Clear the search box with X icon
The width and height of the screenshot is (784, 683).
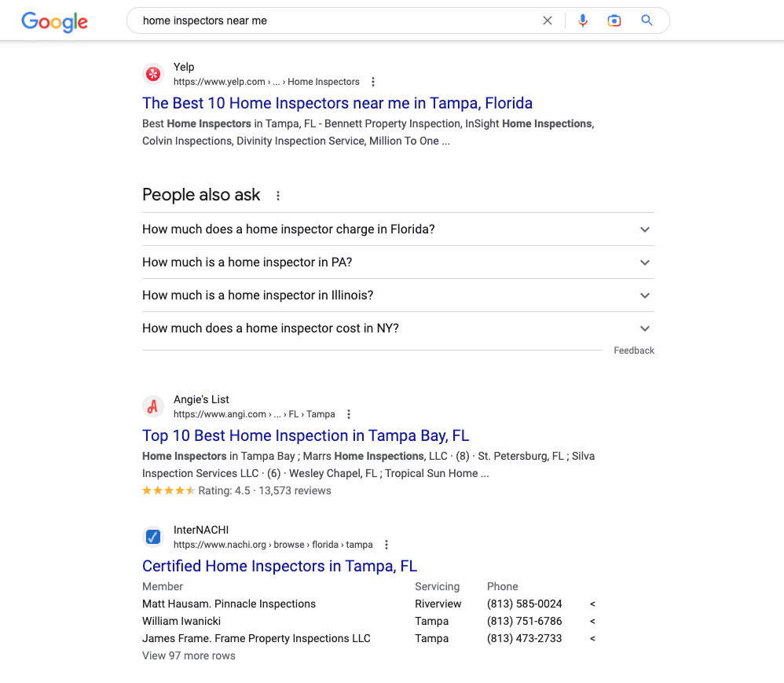(548, 20)
